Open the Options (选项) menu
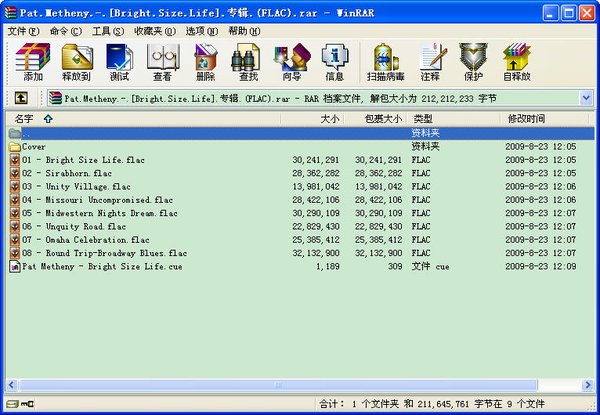The height and width of the screenshot is (415, 600). 202,31
